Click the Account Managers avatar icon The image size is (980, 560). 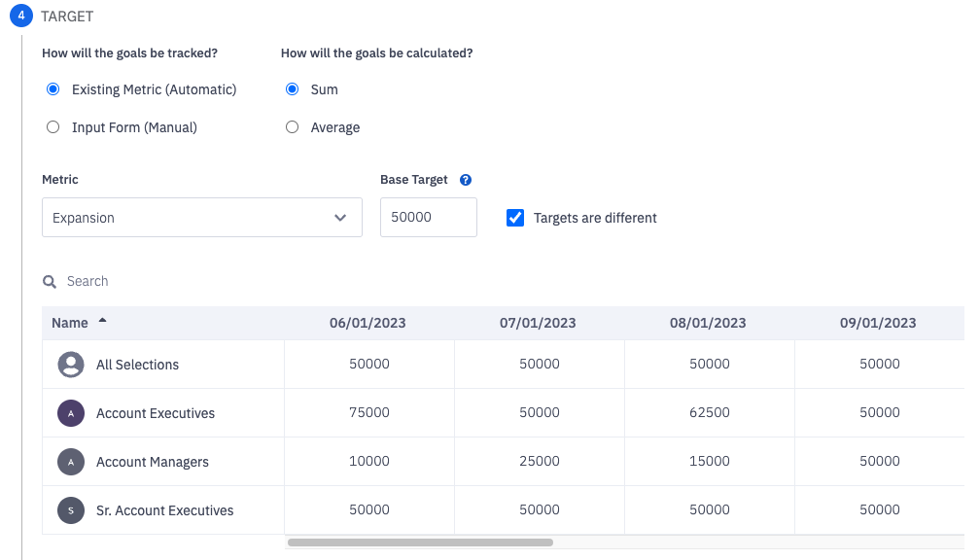coord(70,462)
